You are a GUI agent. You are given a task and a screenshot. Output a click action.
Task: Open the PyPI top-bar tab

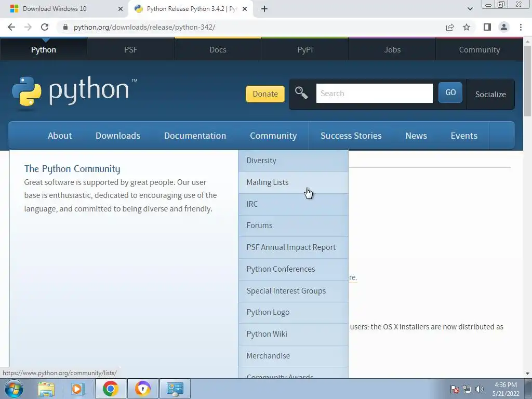point(305,50)
